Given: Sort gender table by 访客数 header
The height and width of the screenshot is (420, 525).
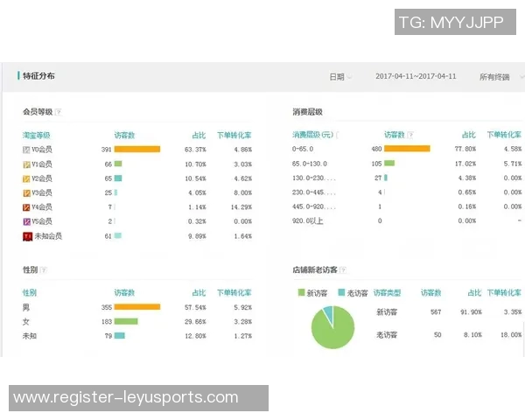Looking at the screenshot, I should (x=124, y=293).
